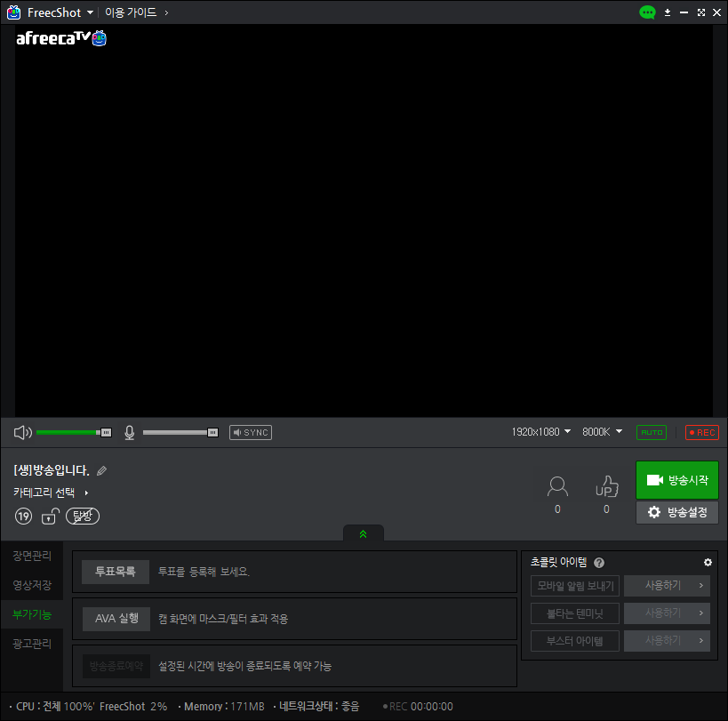Screen dimensions: 728x721
Task: Click the [생]방송입니다. title text
Action: point(51,470)
